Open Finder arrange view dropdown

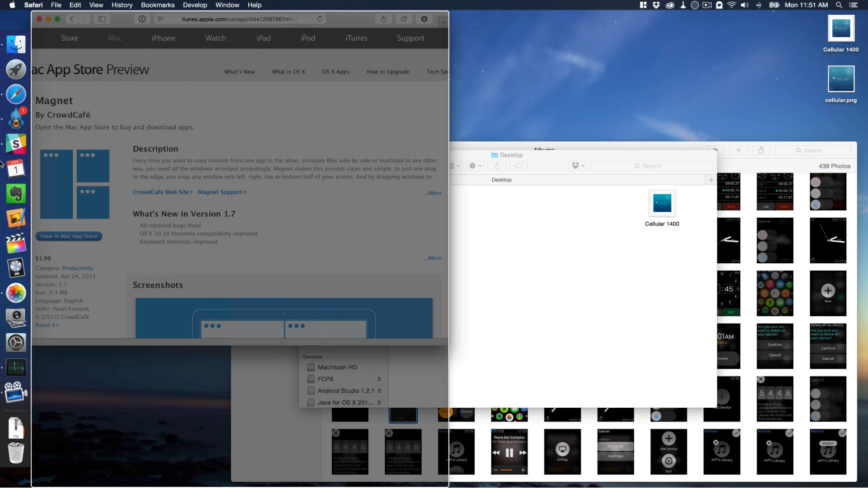tap(456, 166)
